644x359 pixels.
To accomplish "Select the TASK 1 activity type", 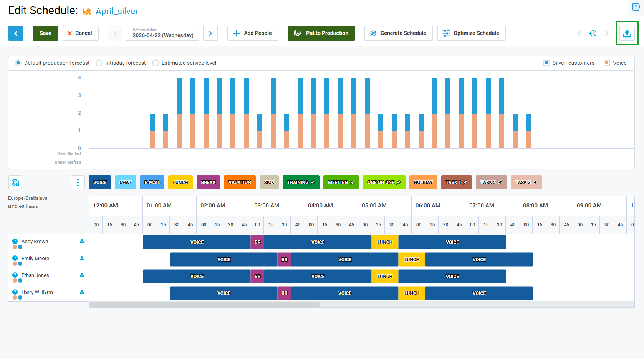I will pyautogui.click(x=457, y=183).
